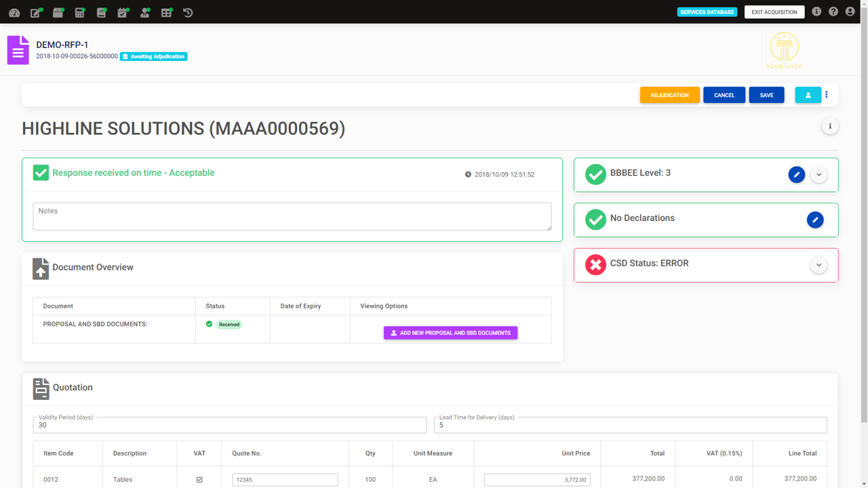
Task: Click the Exit Acquisition button
Action: (774, 12)
